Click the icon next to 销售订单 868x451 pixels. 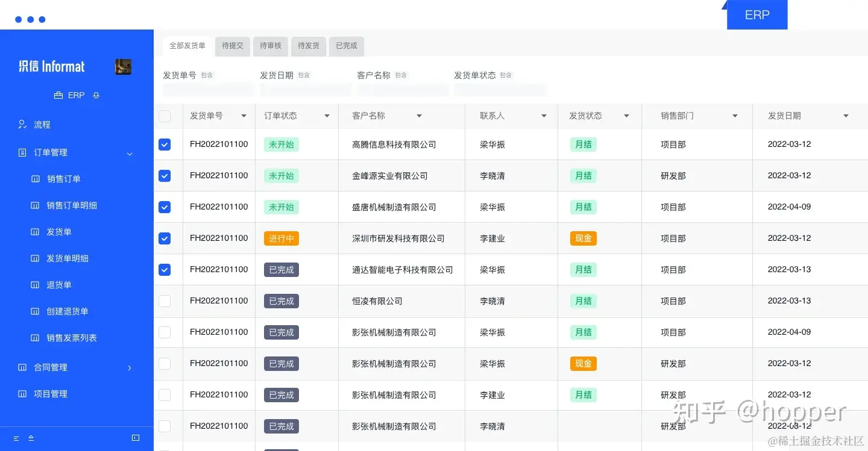35,179
